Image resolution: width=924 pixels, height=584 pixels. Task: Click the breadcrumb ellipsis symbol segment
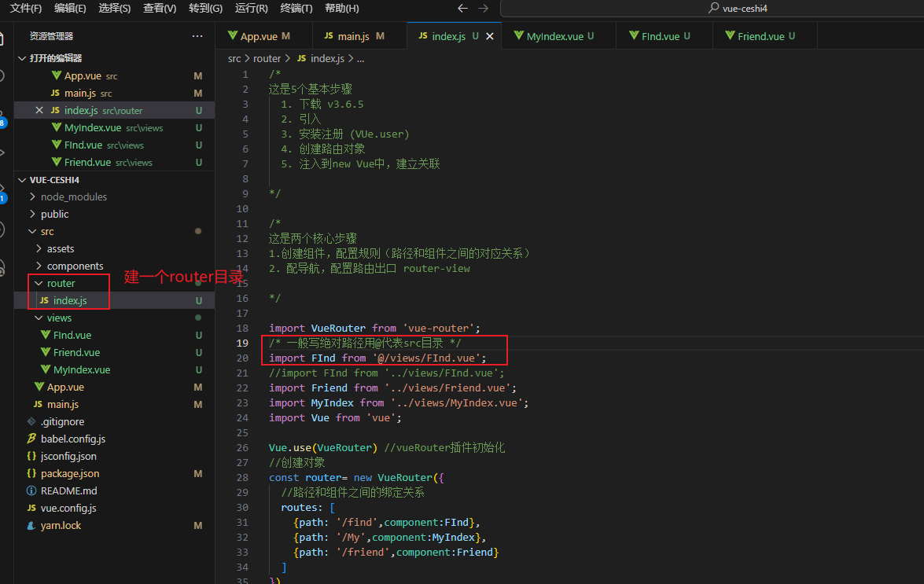(361, 58)
